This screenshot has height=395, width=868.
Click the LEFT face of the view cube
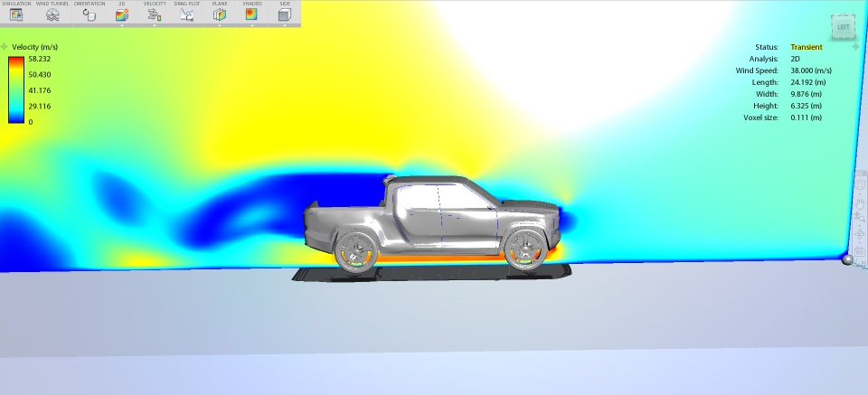[843, 27]
